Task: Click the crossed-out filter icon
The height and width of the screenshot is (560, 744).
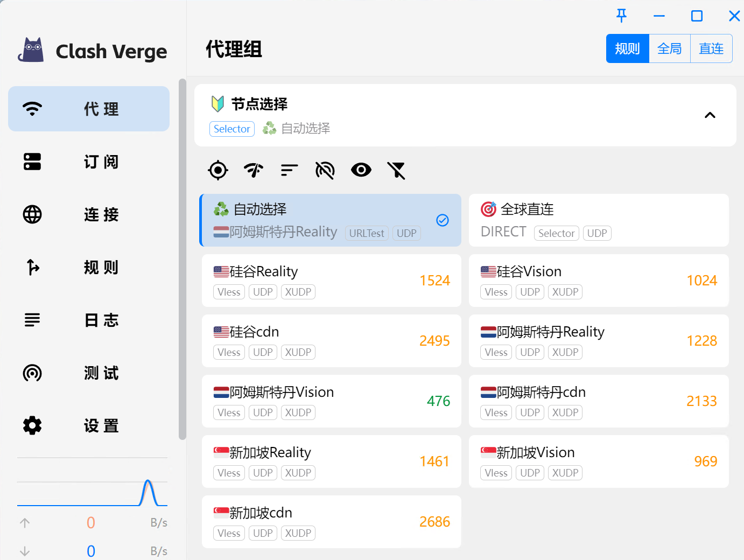Action: coord(396,170)
